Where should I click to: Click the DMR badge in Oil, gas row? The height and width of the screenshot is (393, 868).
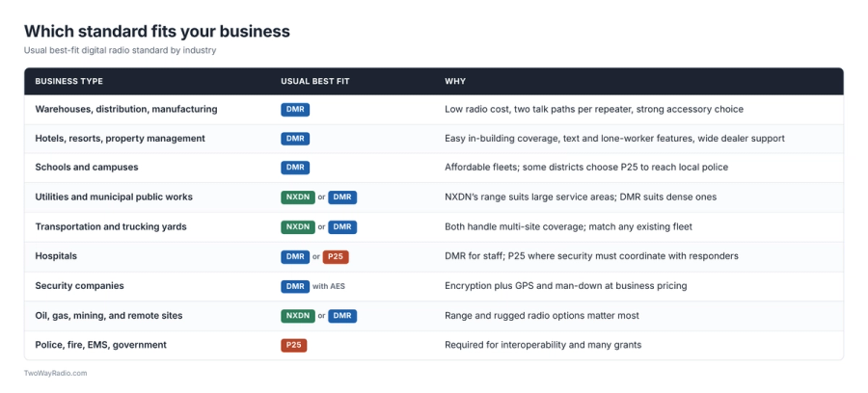coord(342,316)
